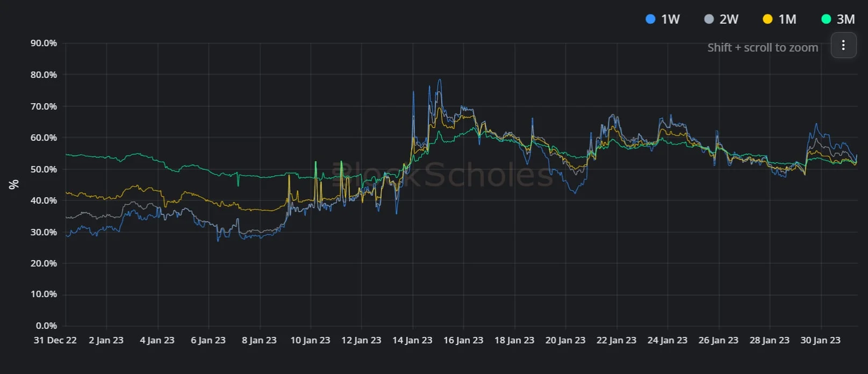Click the 26 Jan 23 date label

(x=719, y=340)
